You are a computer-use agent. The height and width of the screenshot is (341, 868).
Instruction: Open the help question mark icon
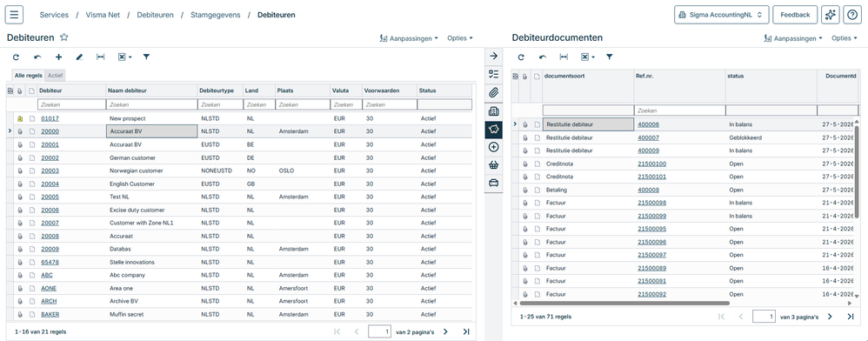tap(852, 15)
